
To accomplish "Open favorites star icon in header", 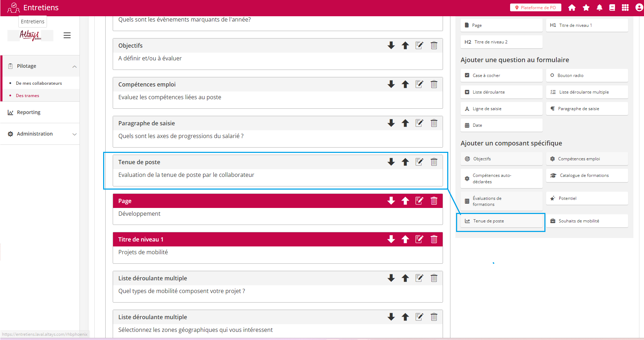I will click(586, 8).
